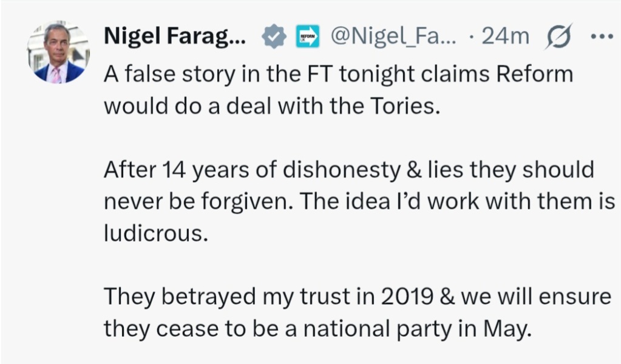Click the Reform UK affiliation badge

pyautogui.click(x=307, y=38)
